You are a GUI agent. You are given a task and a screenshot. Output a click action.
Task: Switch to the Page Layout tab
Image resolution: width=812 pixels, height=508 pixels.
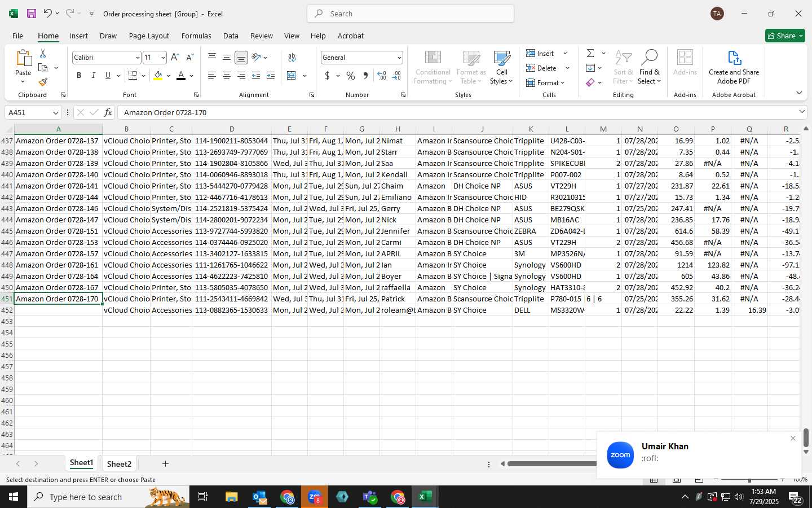coord(149,36)
